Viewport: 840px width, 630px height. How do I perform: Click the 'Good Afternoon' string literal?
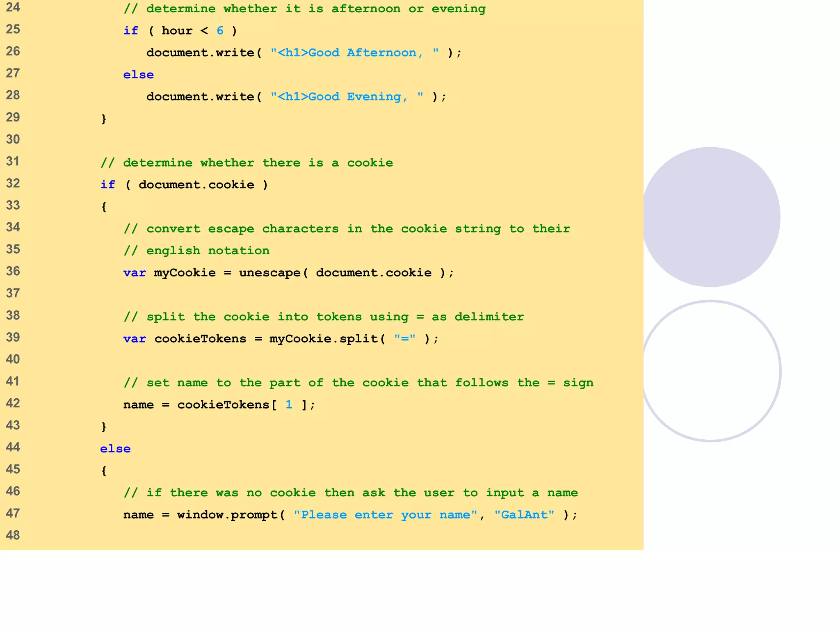click(354, 52)
